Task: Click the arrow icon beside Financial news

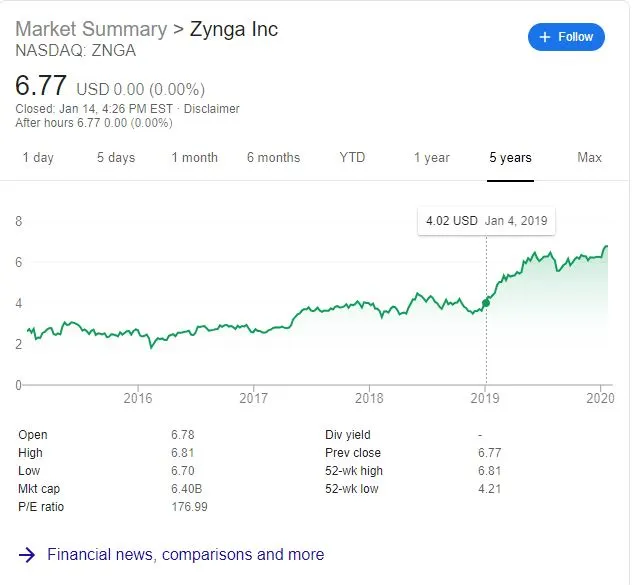Action: click(x=28, y=554)
